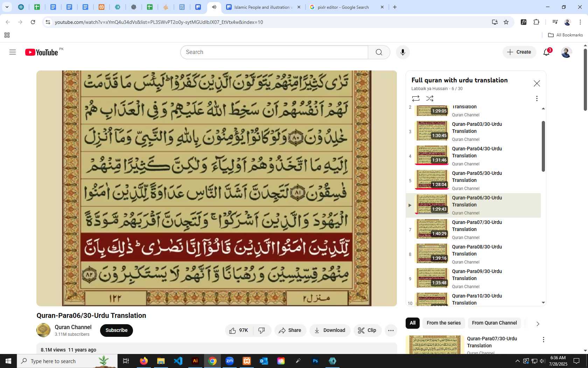Show more filter chips with right chevron
The height and width of the screenshot is (368, 588).
tap(538, 323)
